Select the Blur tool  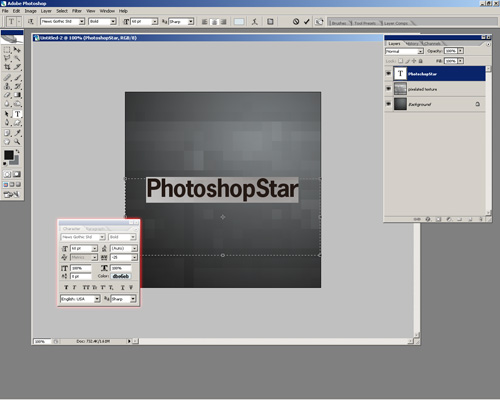tap(7, 104)
